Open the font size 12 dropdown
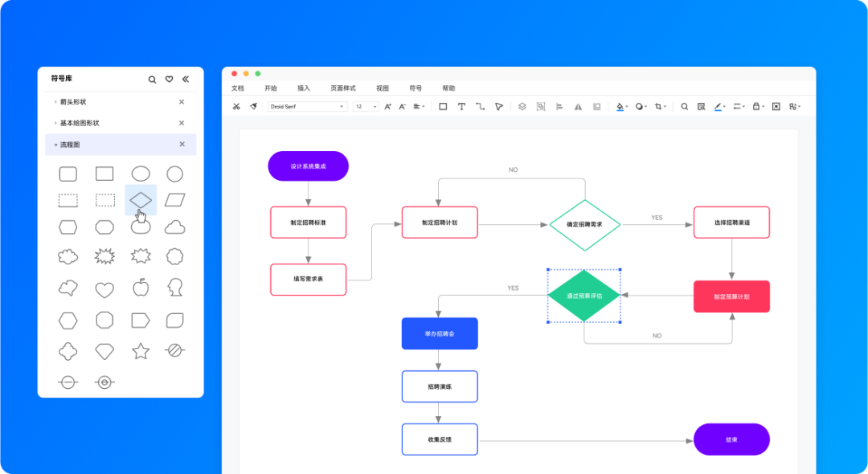This screenshot has height=474, width=868. (x=366, y=106)
